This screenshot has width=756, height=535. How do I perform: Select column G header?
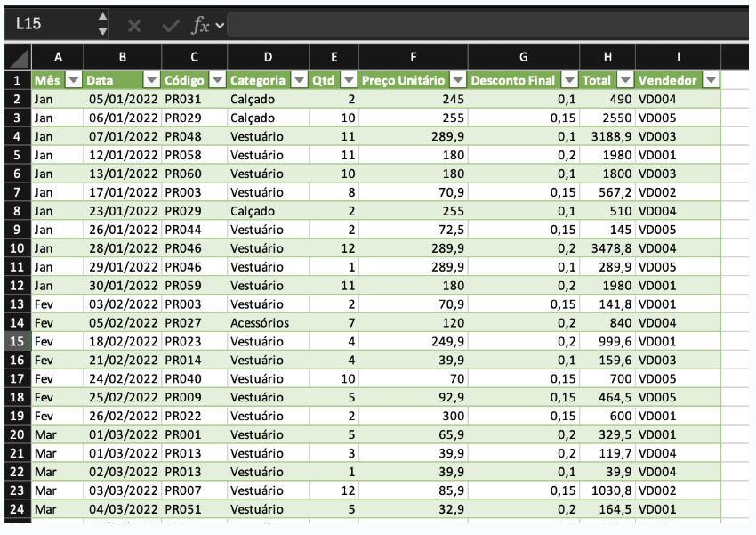click(524, 57)
